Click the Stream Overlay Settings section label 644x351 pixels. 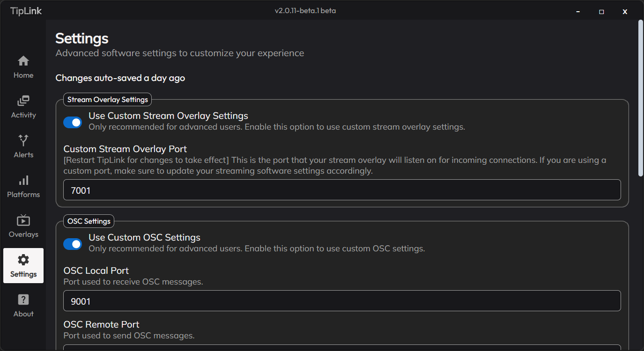(108, 99)
